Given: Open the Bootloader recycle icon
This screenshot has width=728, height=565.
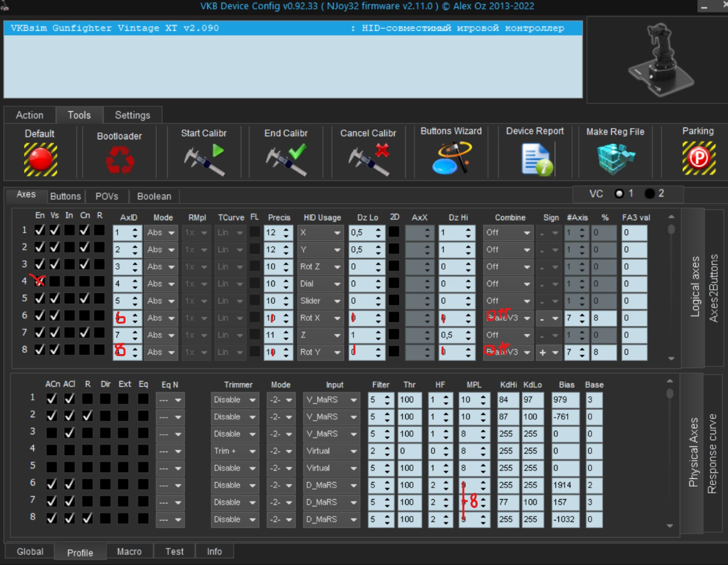Looking at the screenshot, I should pyautogui.click(x=120, y=159).
